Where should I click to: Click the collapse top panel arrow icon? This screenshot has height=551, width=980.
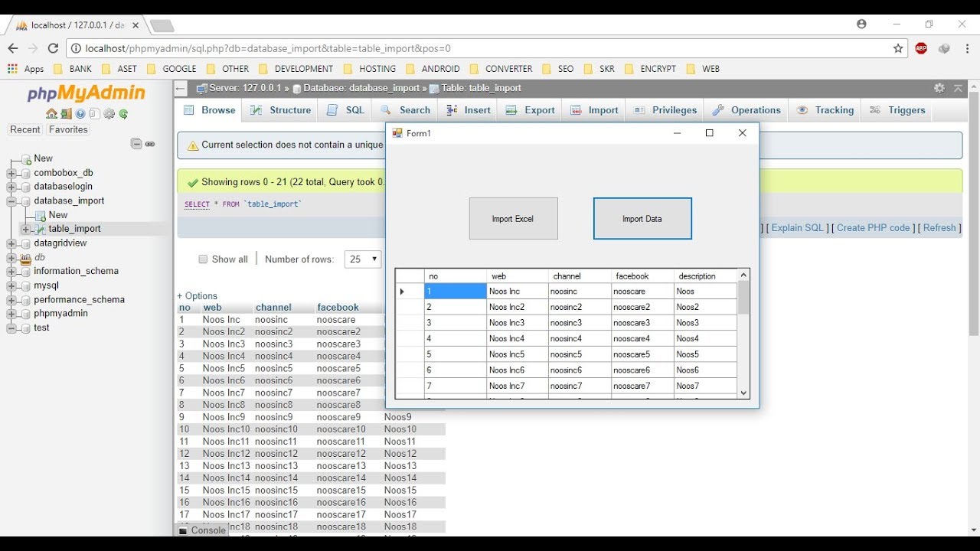point(958,88)
